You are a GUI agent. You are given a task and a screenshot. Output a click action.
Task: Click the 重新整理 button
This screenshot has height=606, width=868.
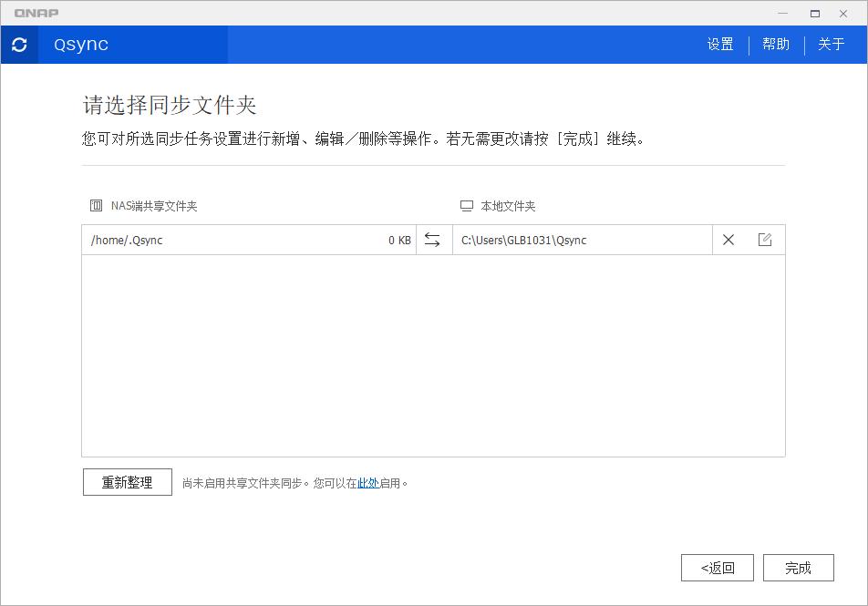pos(127,481)
